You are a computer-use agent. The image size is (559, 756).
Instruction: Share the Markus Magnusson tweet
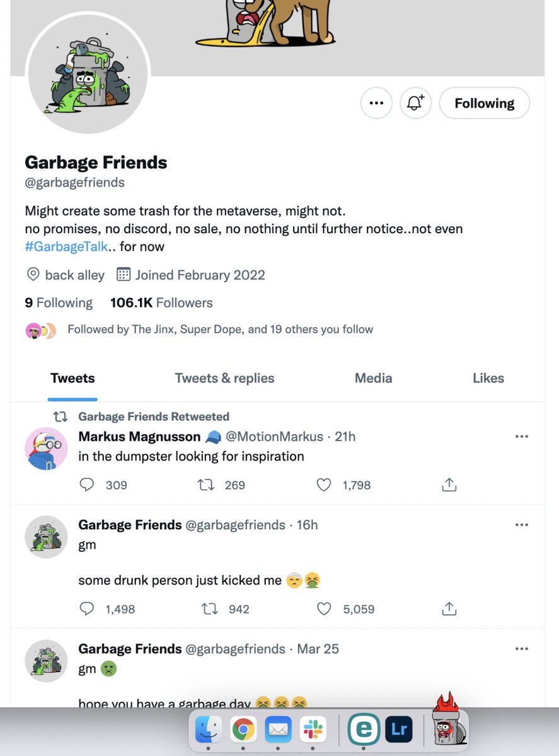(x=449, y=484)
